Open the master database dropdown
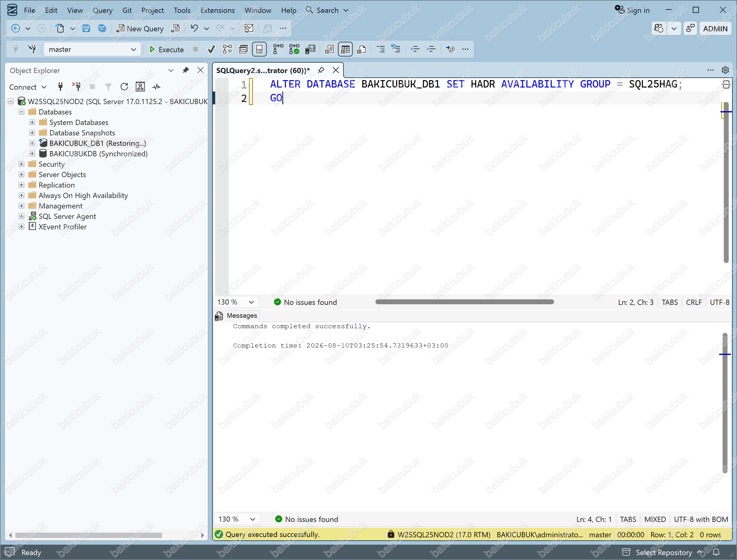Screen dimensions: 737x560 point(92,49)
